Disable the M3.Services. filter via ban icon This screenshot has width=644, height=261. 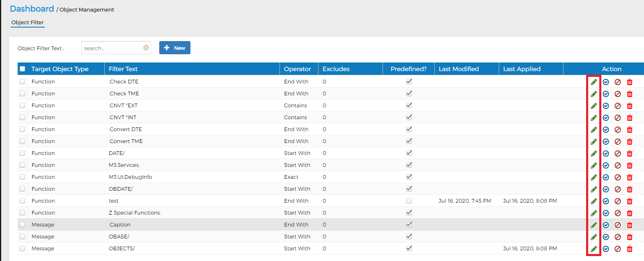coord(618,165)
